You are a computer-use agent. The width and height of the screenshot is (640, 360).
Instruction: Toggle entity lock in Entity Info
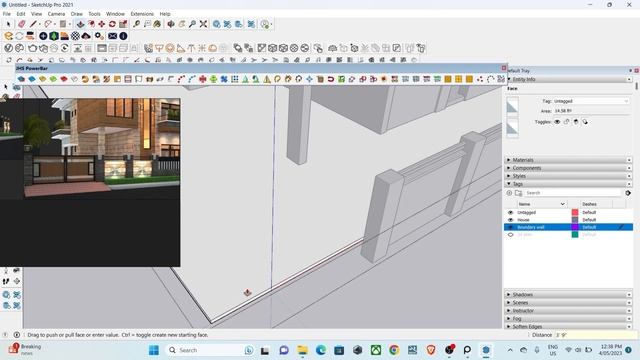click(567, 122)
